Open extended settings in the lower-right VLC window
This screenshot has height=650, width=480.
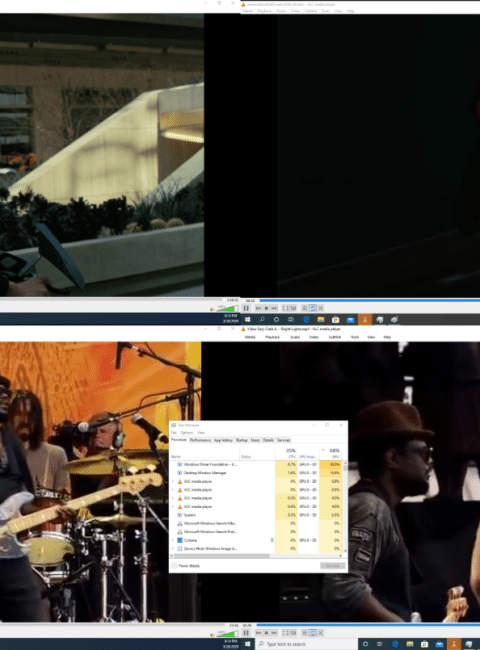click(x=293, y=633)
